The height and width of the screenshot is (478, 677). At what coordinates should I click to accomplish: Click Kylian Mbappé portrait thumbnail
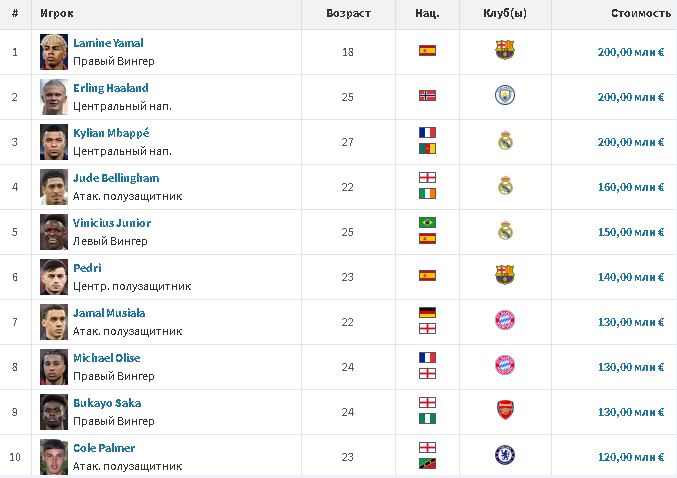53,141
